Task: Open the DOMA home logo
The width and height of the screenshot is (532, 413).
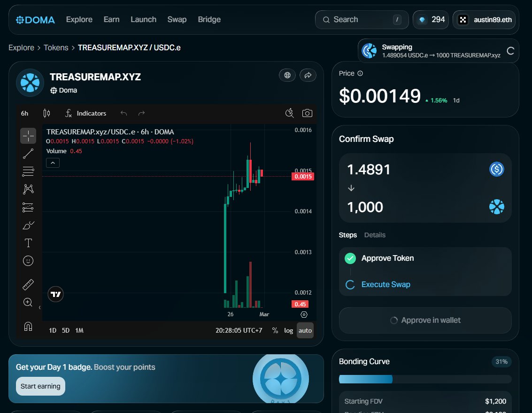Action: 35,20
